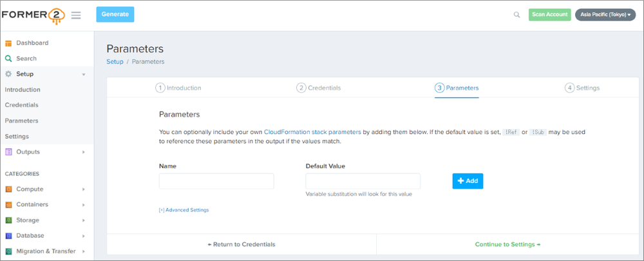The image size is (644, 261).
Task: Click the hamburger menu icon
Action: pos(76,15)
